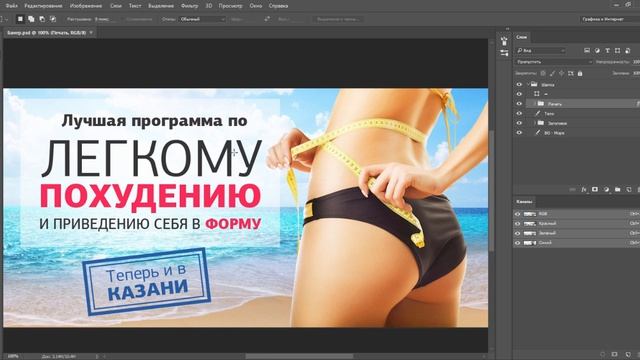The width and height of the screenshot is (640, 360).
Task: Lock image pixels with brush icon
Action: click(552, 73)
